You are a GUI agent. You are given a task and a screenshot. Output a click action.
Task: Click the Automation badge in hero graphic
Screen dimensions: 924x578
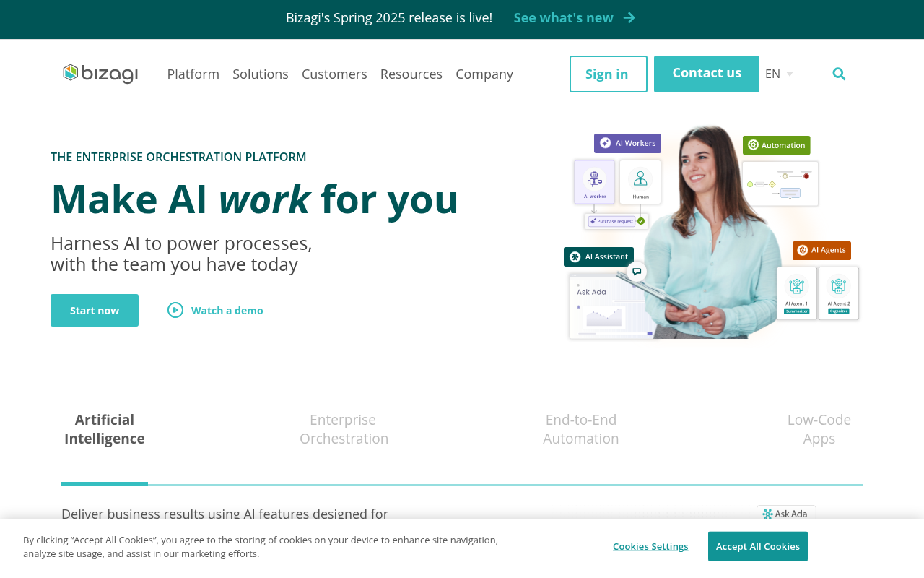coord(776,145)
